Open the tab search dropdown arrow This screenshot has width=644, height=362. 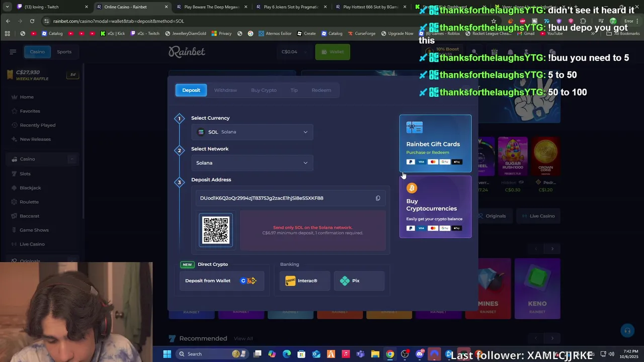point(7,7)
